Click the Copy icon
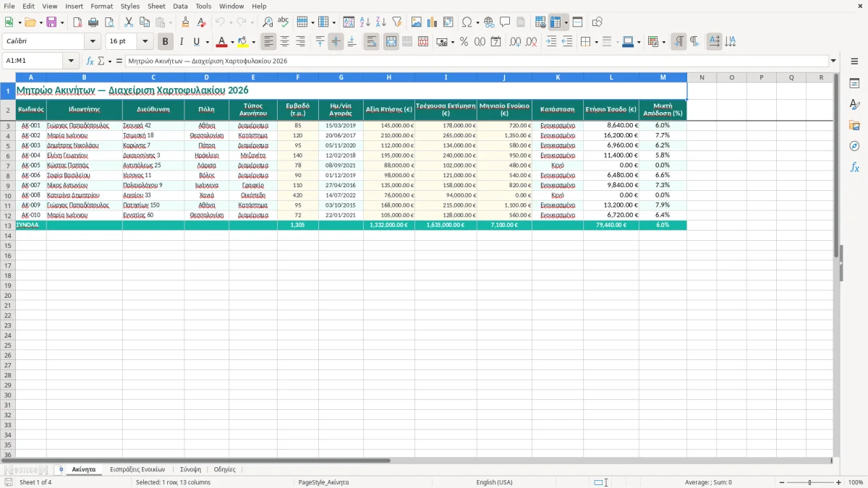This screenshot has width=868, height=488. [x=145, y=22]
